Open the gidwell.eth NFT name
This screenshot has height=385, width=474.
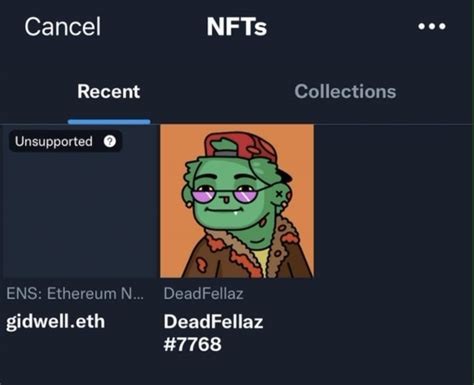56,321
